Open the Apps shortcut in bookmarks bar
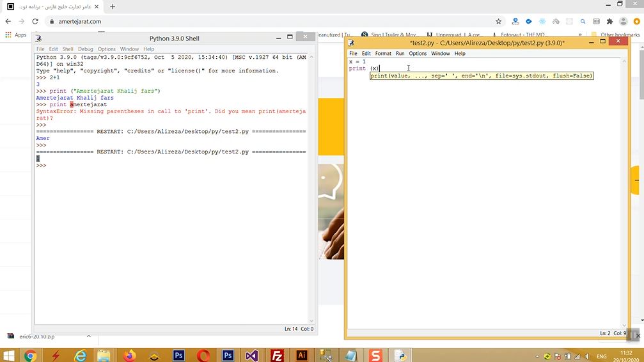The width and height of the screenshot is (644, 362). tap(15, 35)
